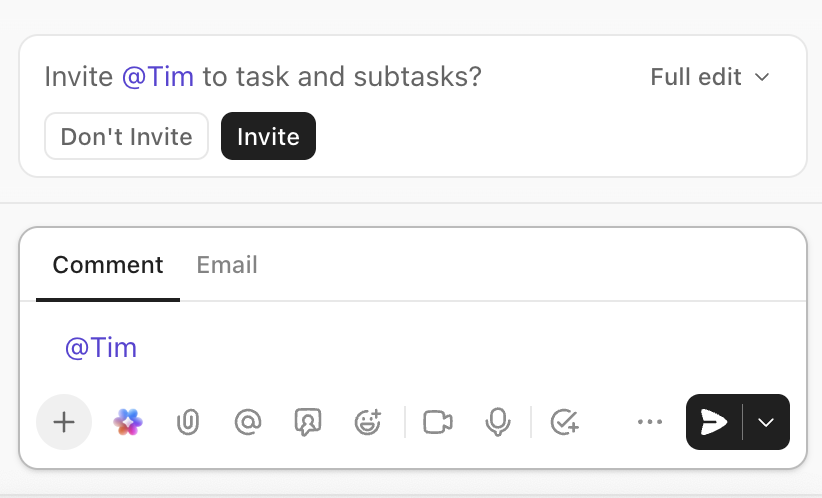Screen dimensions: 822x498
Task: Open the emoji picker icon
Action: click(x=368, y=422)
